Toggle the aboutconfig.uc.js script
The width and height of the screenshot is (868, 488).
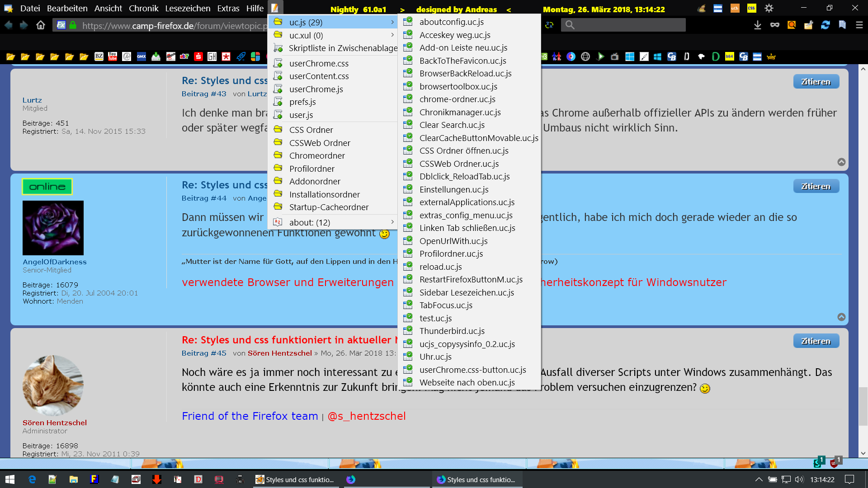451,22
